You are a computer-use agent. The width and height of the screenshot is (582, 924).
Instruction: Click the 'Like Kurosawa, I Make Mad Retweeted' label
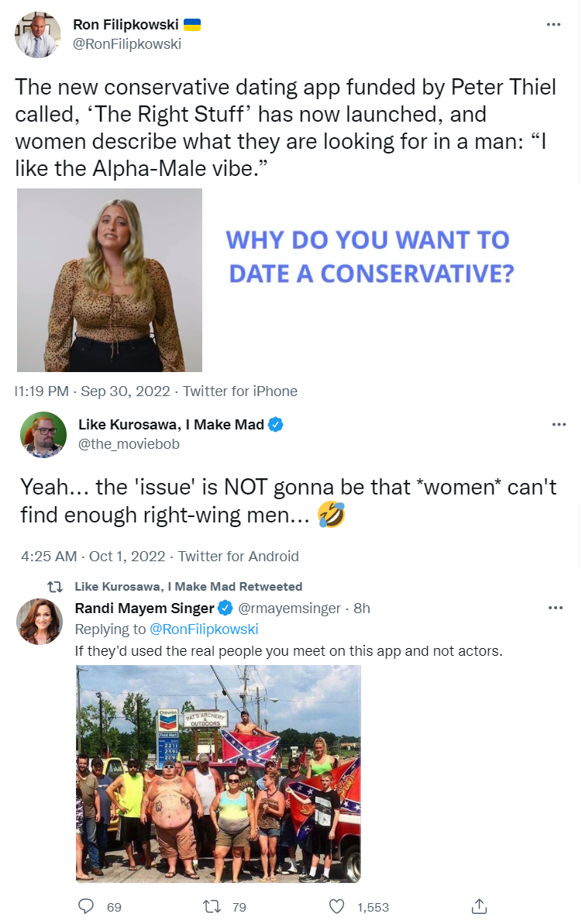click(188, 586)
